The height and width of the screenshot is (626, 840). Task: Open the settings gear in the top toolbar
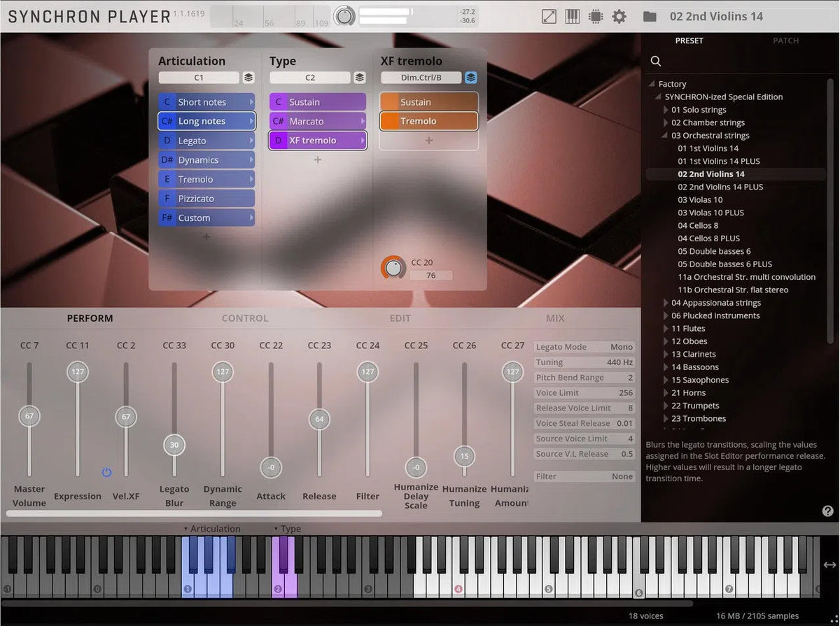pyautogui.click(x=619, y=16)
